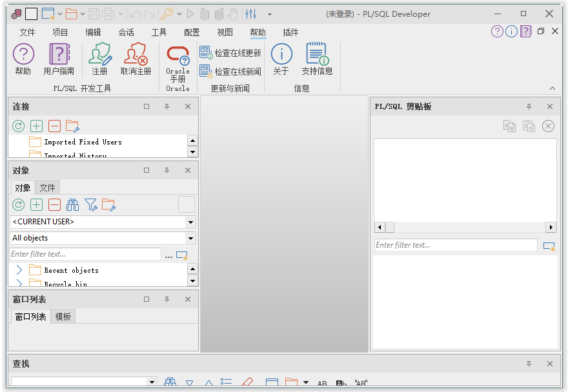Clear clipboard with the circled X icon

[548, 126]
